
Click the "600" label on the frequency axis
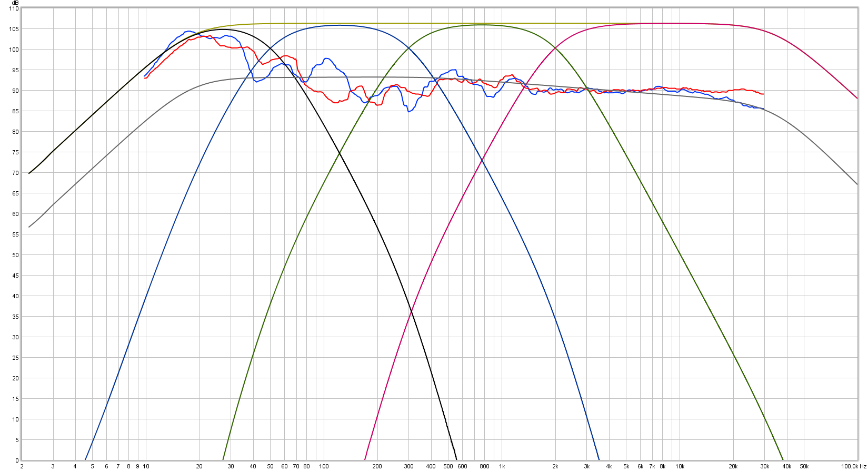pyautogui.click(x=462, y=466)
